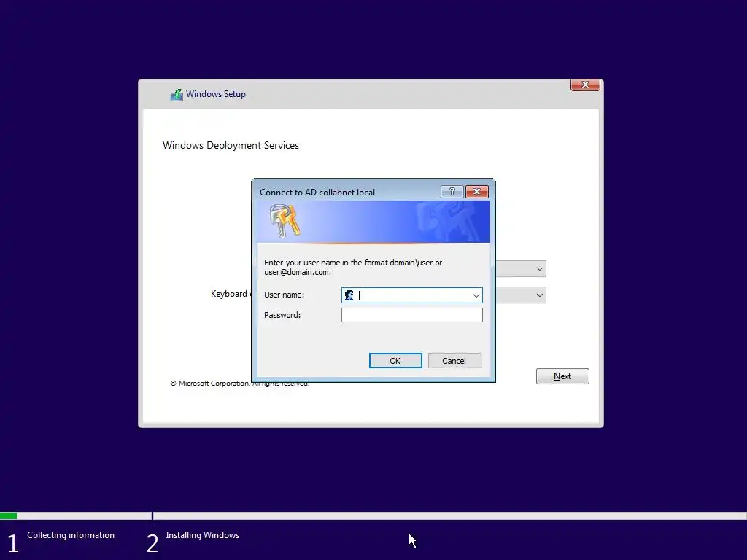Click the user avatar icon in User name field
Screen dimensions: 747x560
pos(349,295)
